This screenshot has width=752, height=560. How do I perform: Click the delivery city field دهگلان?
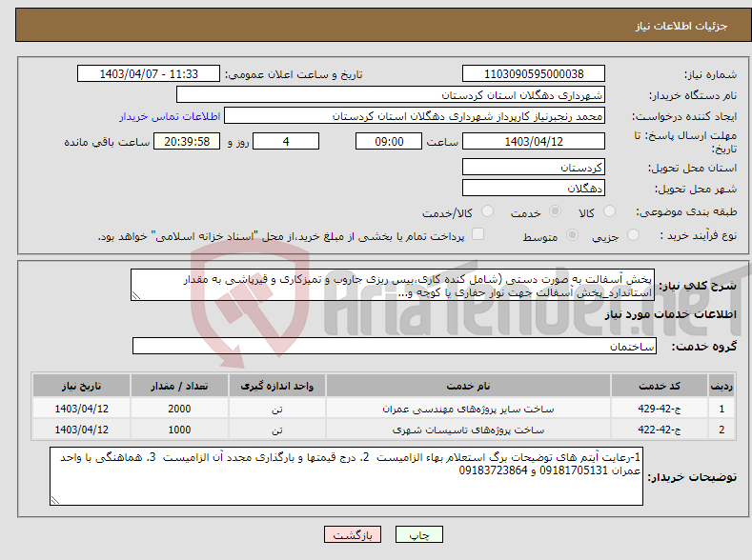534,188
